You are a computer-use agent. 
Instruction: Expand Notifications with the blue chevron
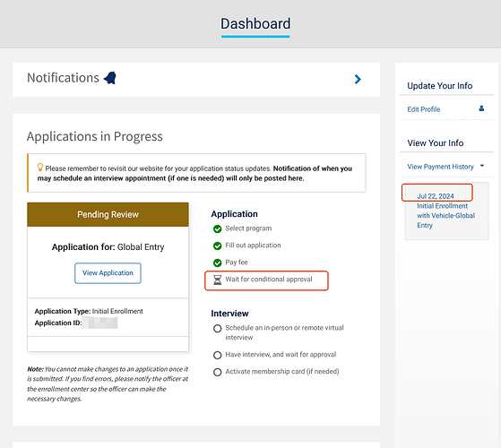coord(358,79)
